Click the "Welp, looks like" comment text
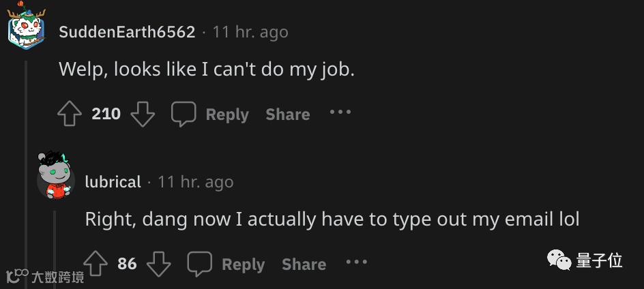The width and height of the screenshot is (644, 289). point(207,69)
